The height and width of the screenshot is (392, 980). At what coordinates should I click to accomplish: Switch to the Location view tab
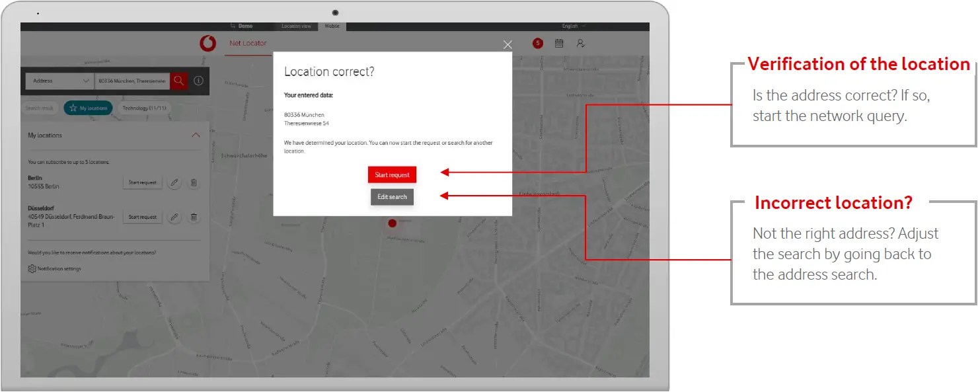[296, 26]
